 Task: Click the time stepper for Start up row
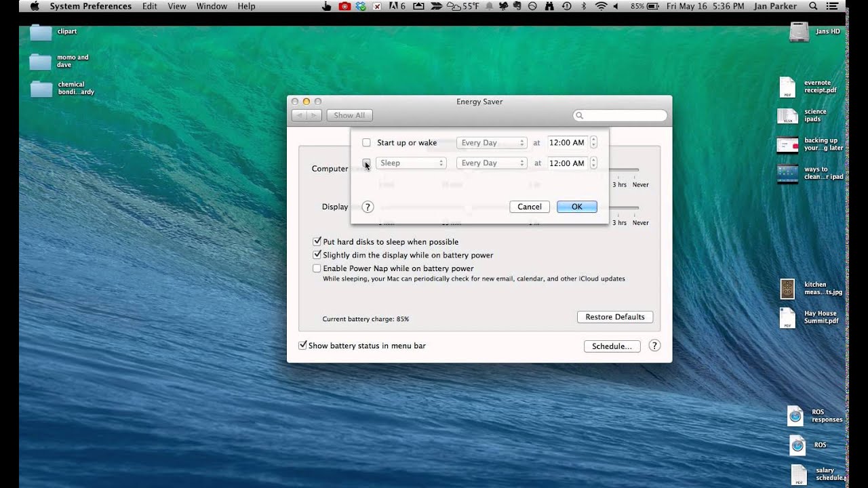click(593, 143)
